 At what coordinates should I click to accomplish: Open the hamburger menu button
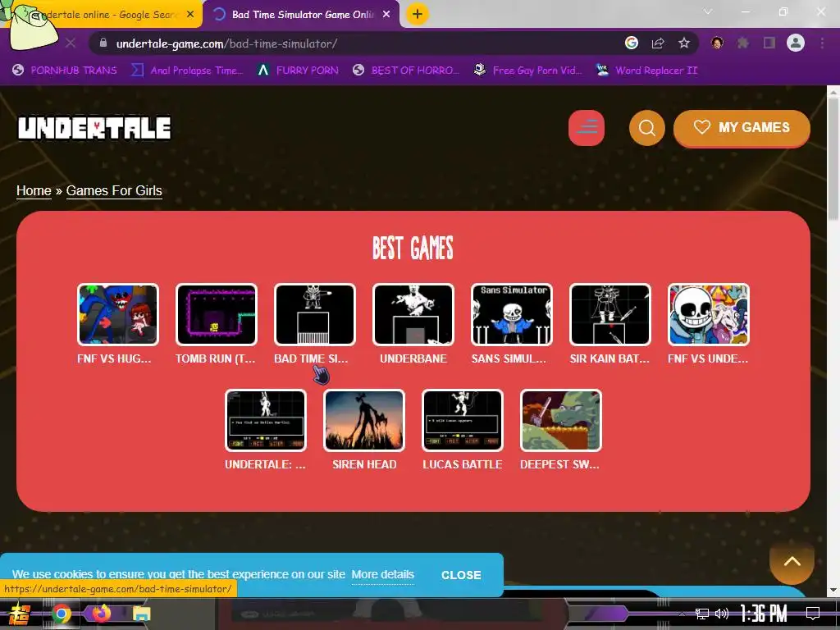[586, 127]
